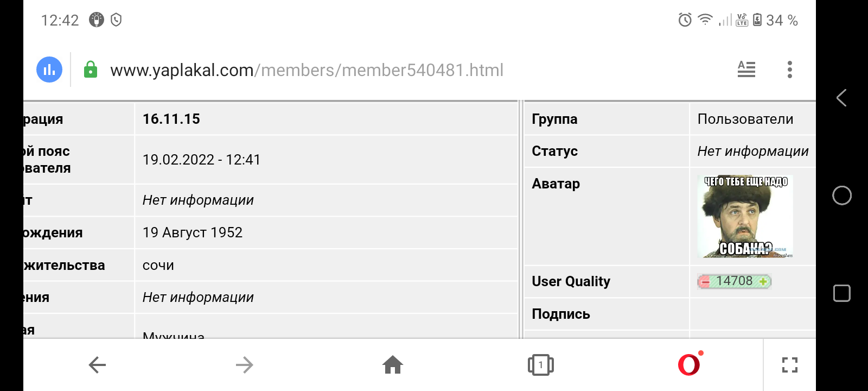Open reader mode icon in address bar

point(746,69)
